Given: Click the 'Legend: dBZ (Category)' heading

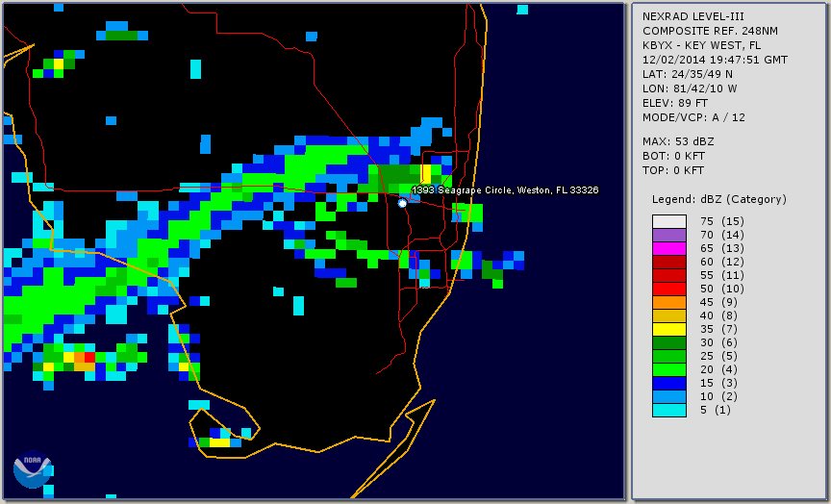Looking at the screenshot, I should (x=719, y=199).
